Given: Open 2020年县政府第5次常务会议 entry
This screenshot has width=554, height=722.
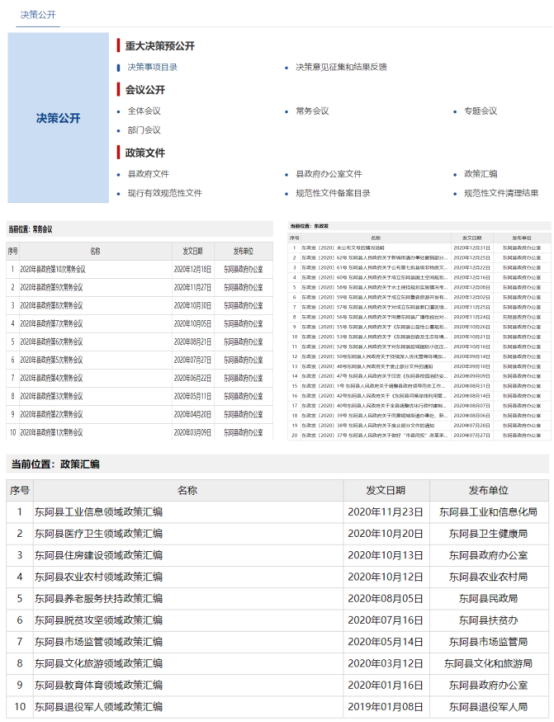Looking at the screenshot, I should (x=51, y=360).
